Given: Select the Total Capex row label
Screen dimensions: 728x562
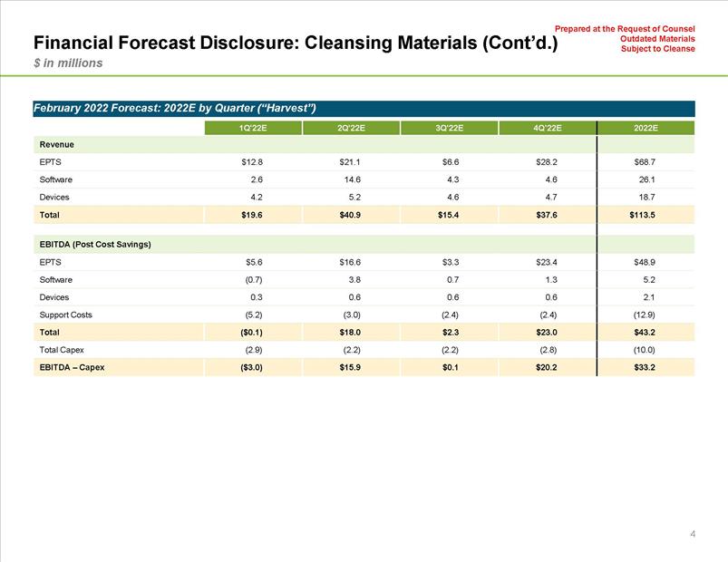Looking at the screenshot, I should click(x=62, y=349).
